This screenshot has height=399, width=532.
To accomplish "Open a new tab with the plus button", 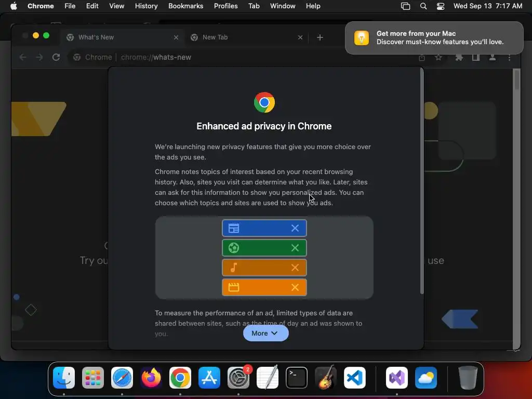I will click(x=320, y=37).
